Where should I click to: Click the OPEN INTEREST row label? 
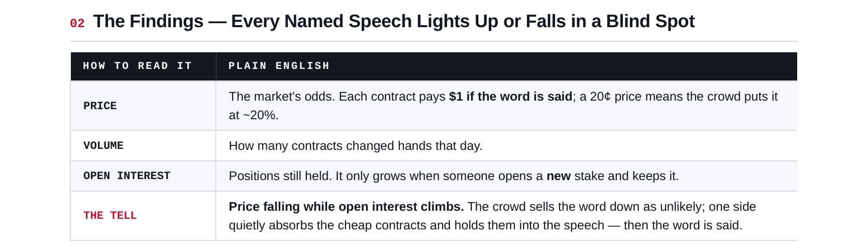(127, 176)
